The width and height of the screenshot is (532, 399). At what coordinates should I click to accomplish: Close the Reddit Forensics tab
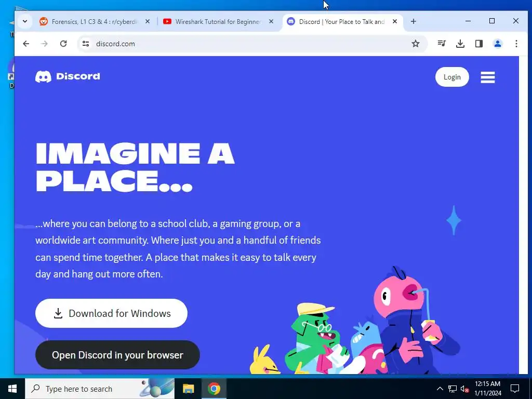(x=148, y=21)
